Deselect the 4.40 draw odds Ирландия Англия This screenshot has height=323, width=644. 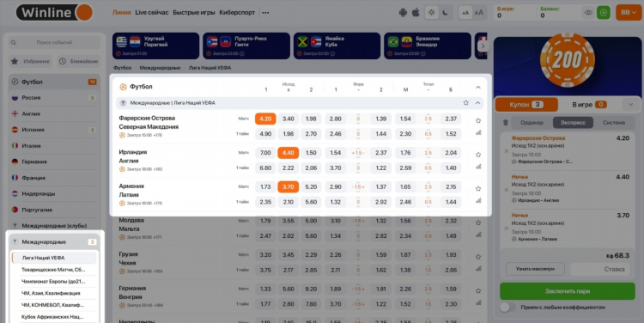(288, 153)
